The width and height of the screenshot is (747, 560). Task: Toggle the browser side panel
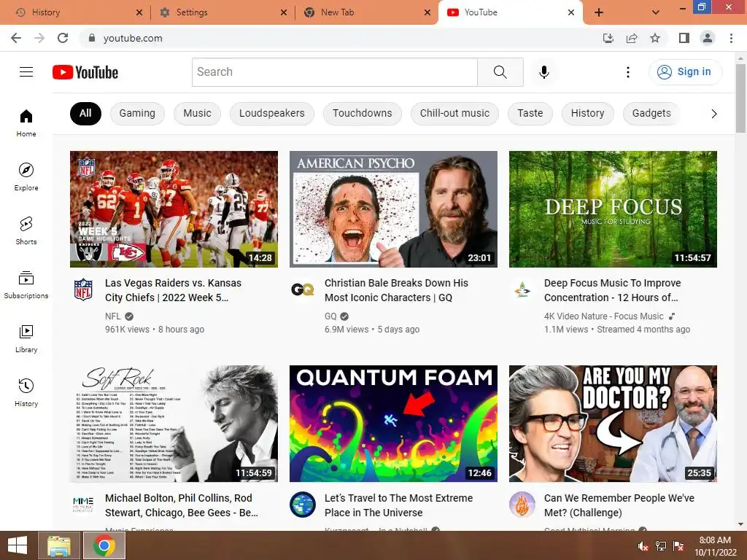[684, 38]
